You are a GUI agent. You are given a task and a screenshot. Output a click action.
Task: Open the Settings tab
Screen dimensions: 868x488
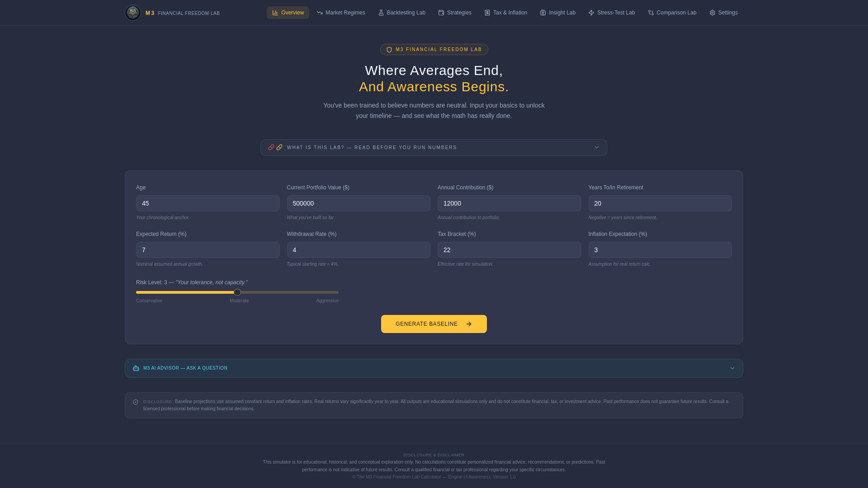tap(724, 13)
